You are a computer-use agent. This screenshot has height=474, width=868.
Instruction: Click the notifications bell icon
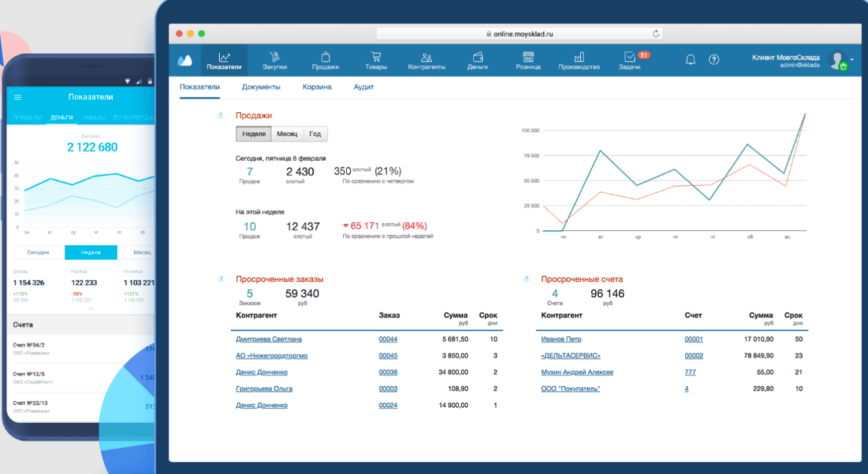click(x=690, y=60)
